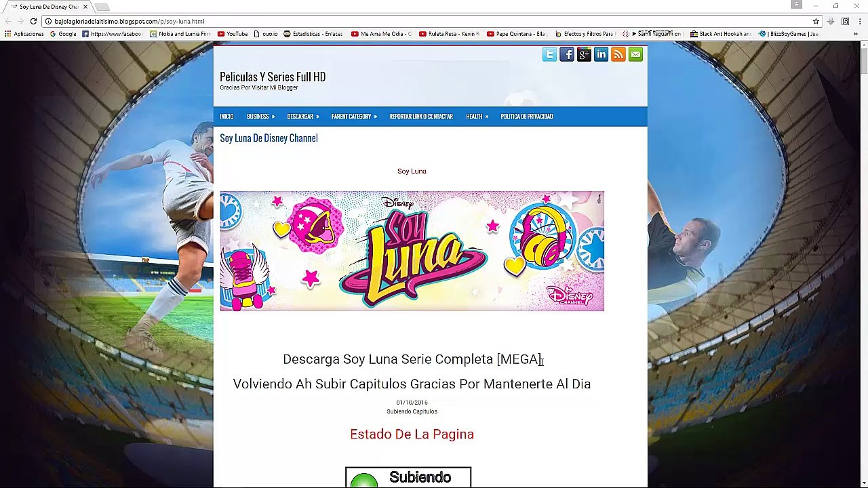Click the S extension icon in toolbar
Screen dimensions: 868x488
845,21
